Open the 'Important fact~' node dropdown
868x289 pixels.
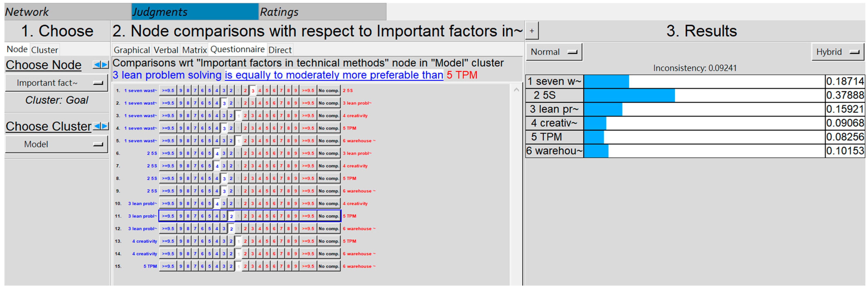click(56, 83)
